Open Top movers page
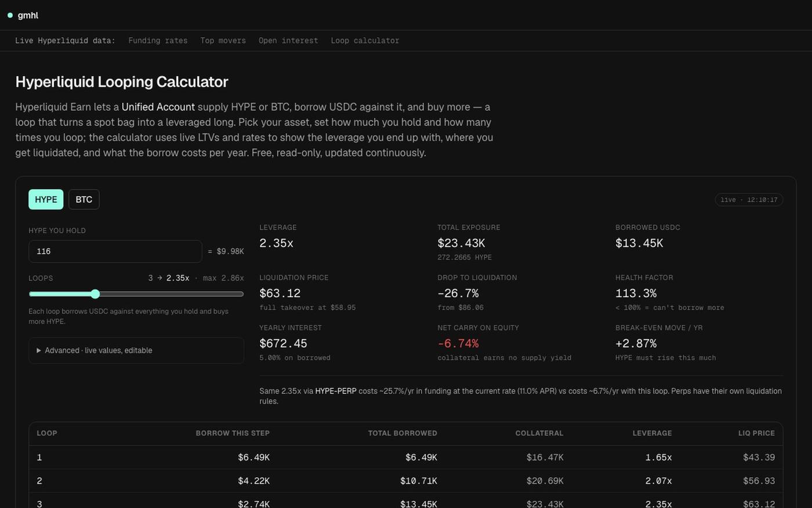Screen dimensions: 812x508 223,41
